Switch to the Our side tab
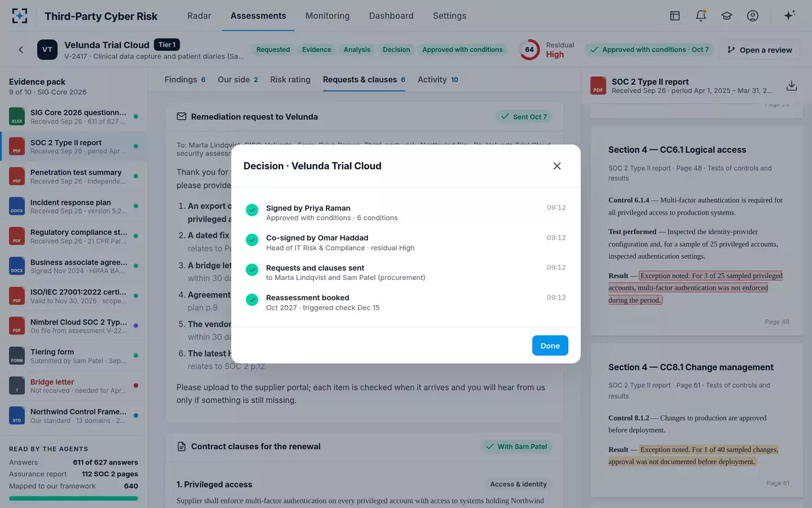 point(238,80)
